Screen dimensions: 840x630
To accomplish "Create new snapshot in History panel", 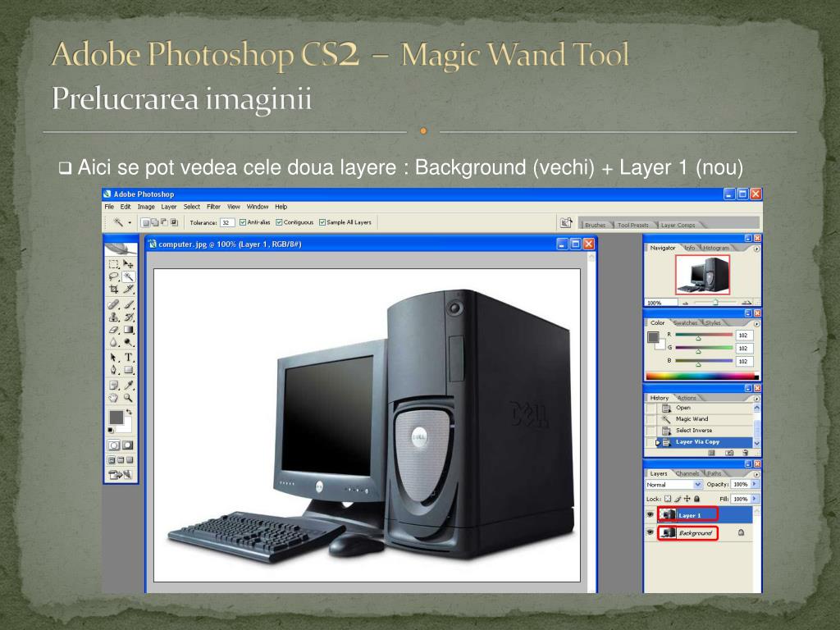I will click(729, 453).
